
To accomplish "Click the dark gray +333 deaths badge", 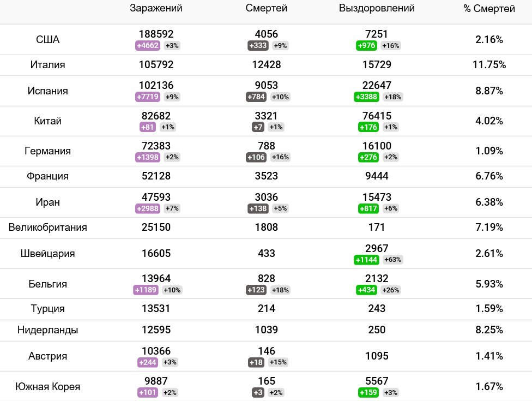I will pos(257,46).
